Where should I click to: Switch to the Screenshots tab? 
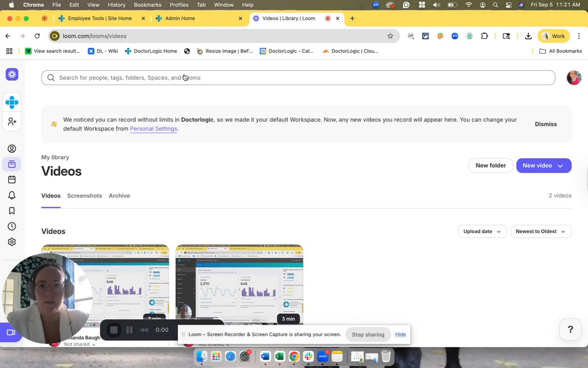click(x=85, y=195)
